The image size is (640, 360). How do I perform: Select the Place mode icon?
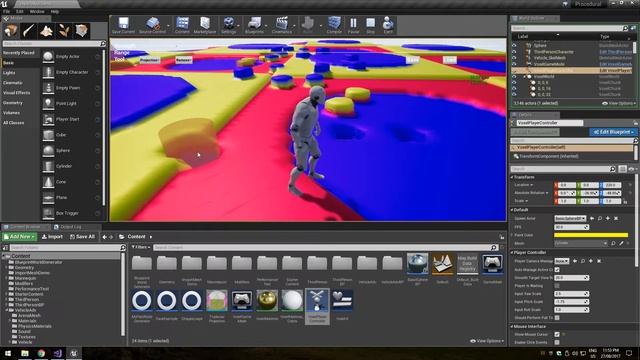[x=11, y=31]
